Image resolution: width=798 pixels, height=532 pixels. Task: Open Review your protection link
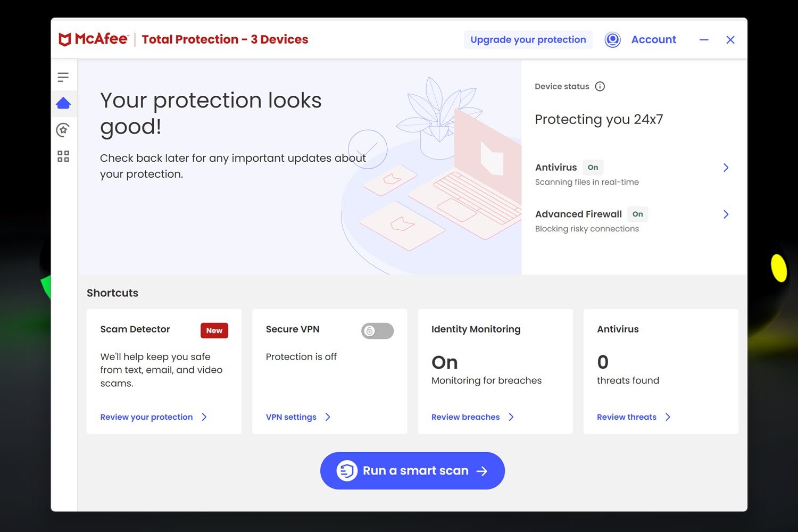tap(146, 417)
